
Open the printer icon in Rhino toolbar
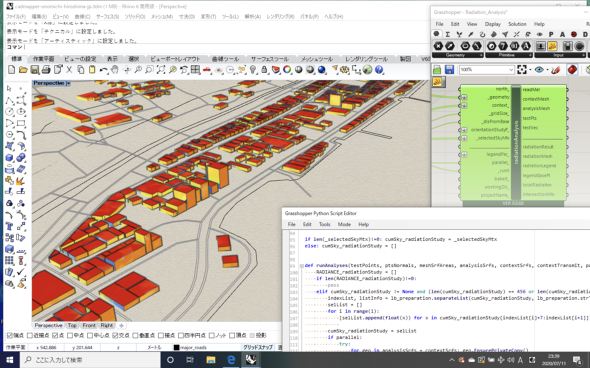pyautogui.click(x=46, y=70)
